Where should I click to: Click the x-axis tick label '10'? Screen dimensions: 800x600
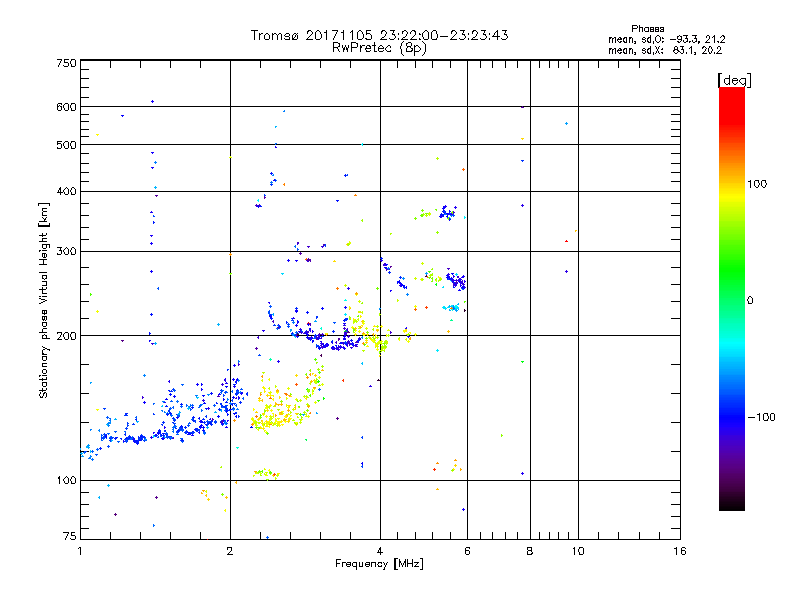pos(578,551)
